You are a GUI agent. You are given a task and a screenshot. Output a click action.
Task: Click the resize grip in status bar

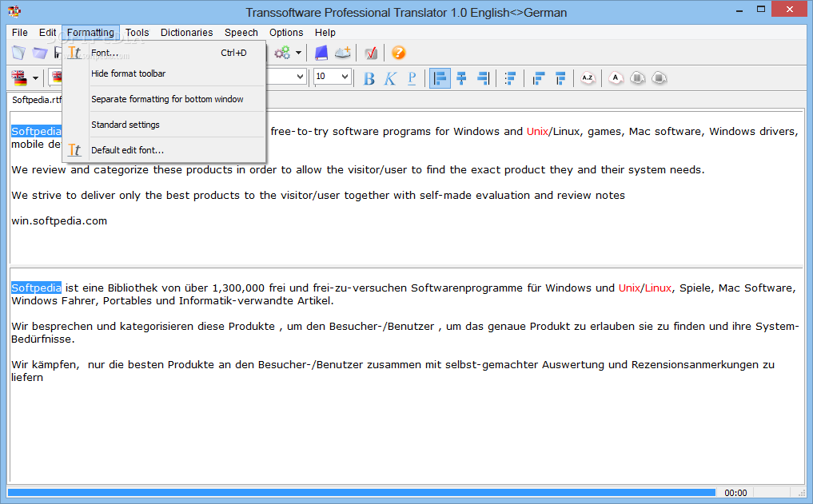tap(802, 493)
